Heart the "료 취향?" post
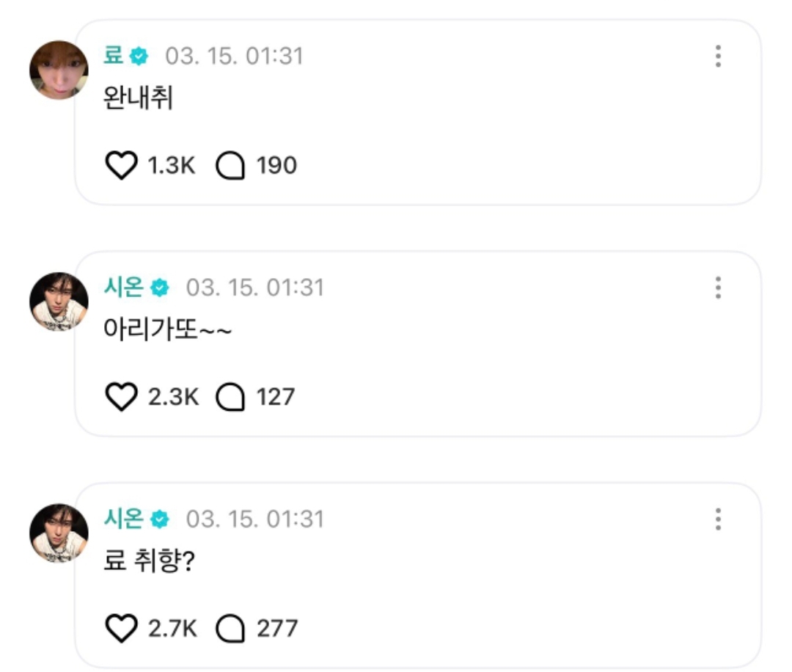The image size is (792, 672). 121,629
